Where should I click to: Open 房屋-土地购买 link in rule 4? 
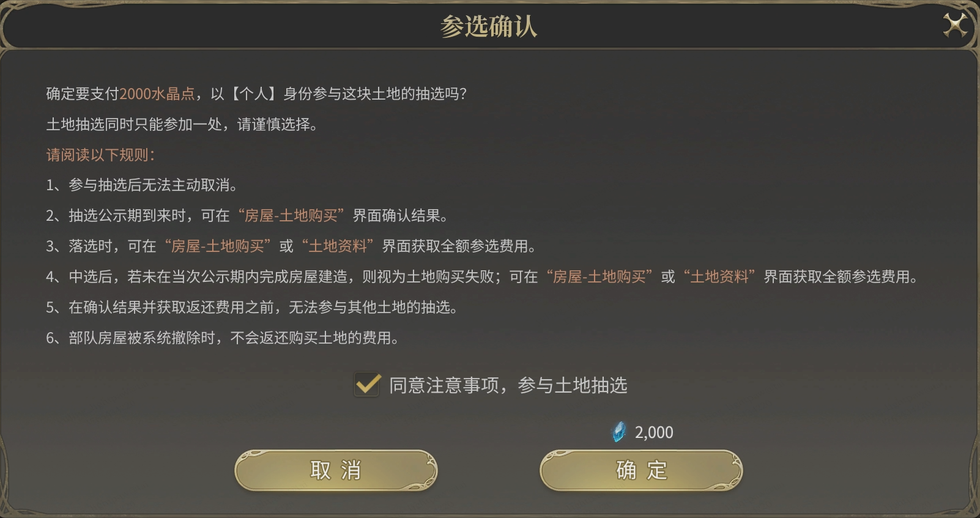click(600, 277)
